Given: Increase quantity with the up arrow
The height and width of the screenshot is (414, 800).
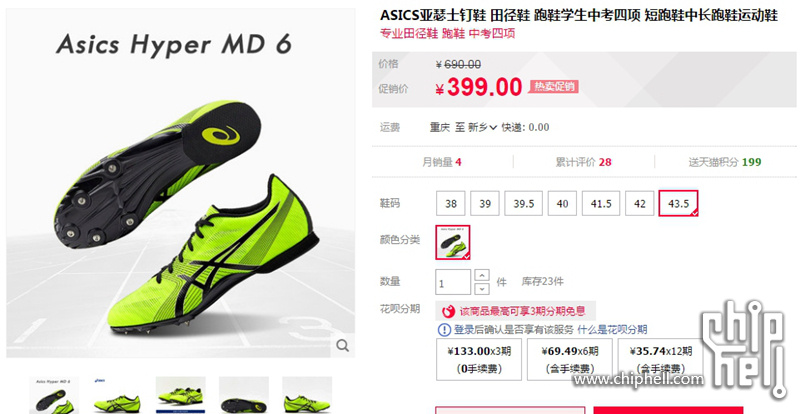Looking at the screenshot, I should pyautogui.click(x=482, y=275).
